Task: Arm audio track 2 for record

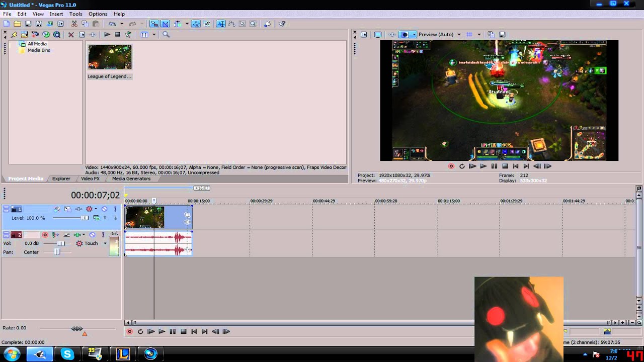Action: click(45, 235)
